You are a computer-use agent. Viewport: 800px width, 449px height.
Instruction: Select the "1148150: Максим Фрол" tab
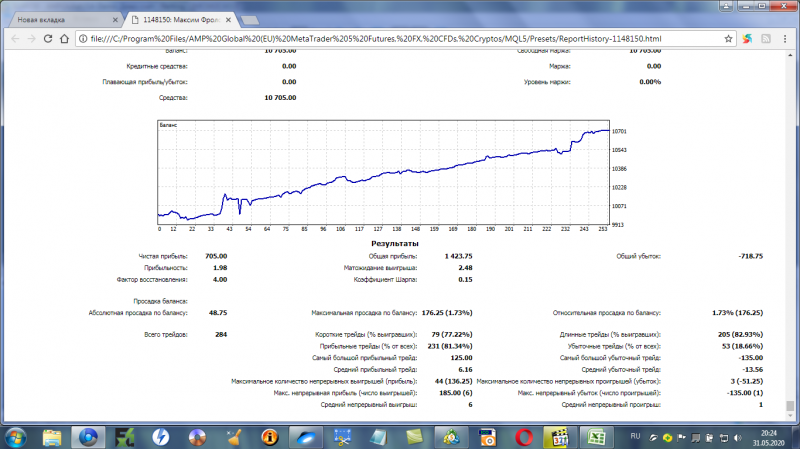[179, 20]
